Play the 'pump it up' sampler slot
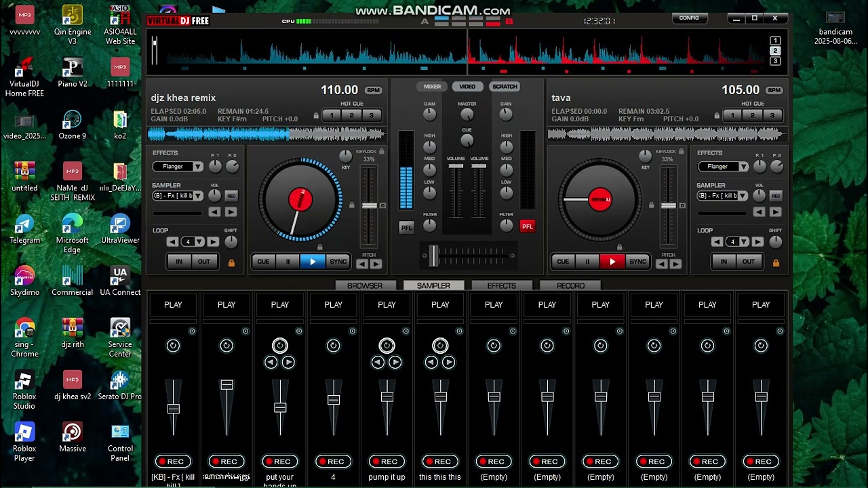This screenshot has height=488, width=868. point(387,305)
